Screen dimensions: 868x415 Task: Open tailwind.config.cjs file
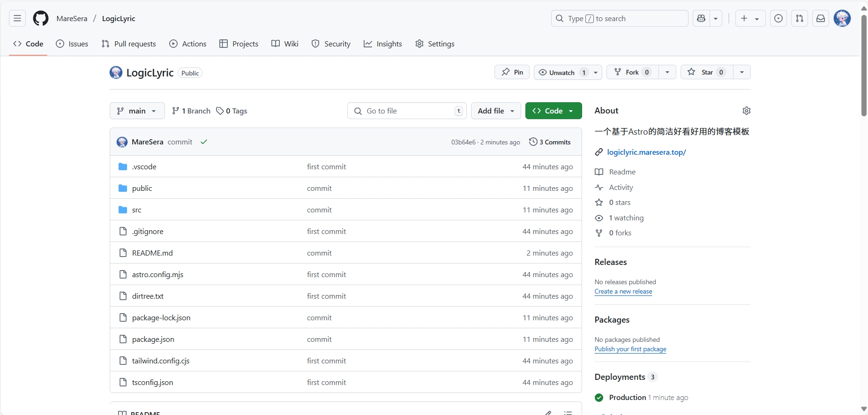point(161,361)
